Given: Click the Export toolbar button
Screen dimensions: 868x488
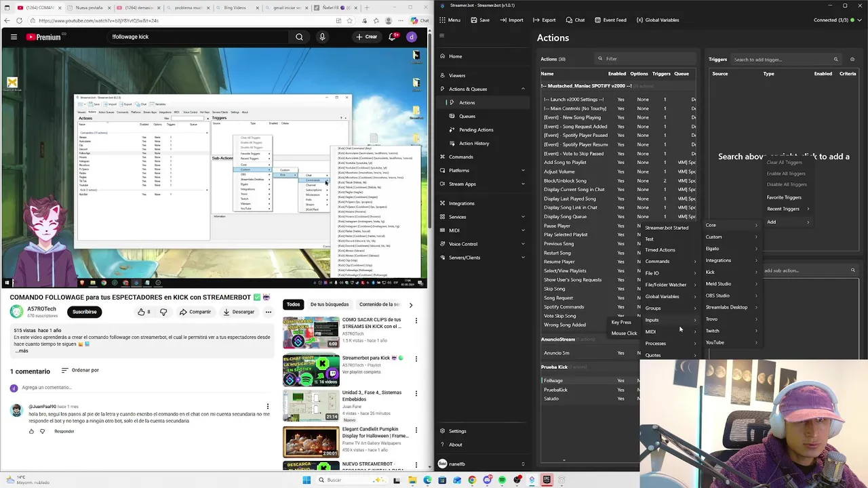Looking at the screenshot, I should click(x=544, y=20).
